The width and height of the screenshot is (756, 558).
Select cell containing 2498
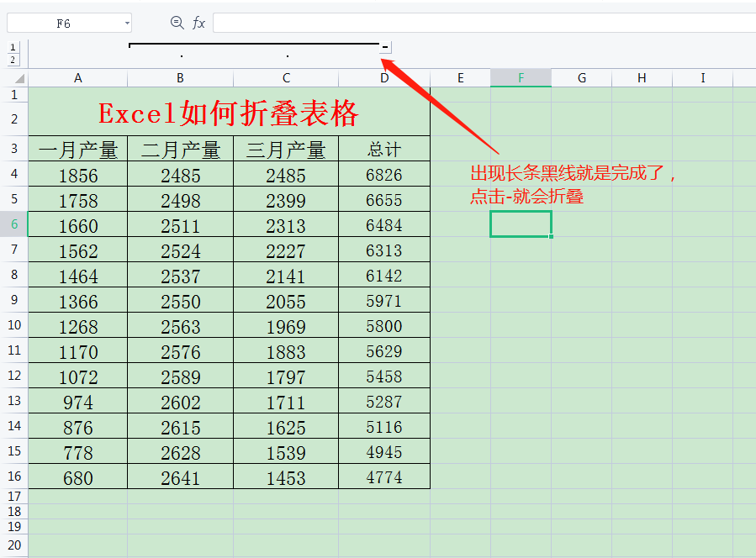180,199
